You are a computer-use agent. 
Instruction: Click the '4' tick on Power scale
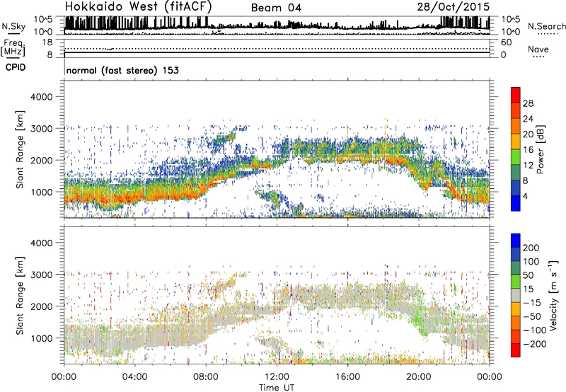coord(525,196)
